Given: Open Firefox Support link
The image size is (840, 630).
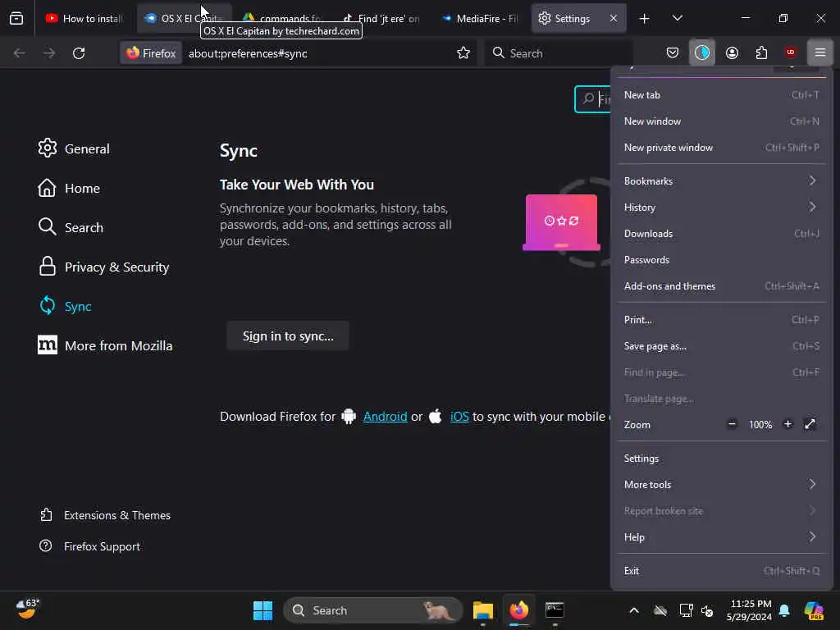Looking at the screenshot, I should pyautogui.click(x=90, y=546).
